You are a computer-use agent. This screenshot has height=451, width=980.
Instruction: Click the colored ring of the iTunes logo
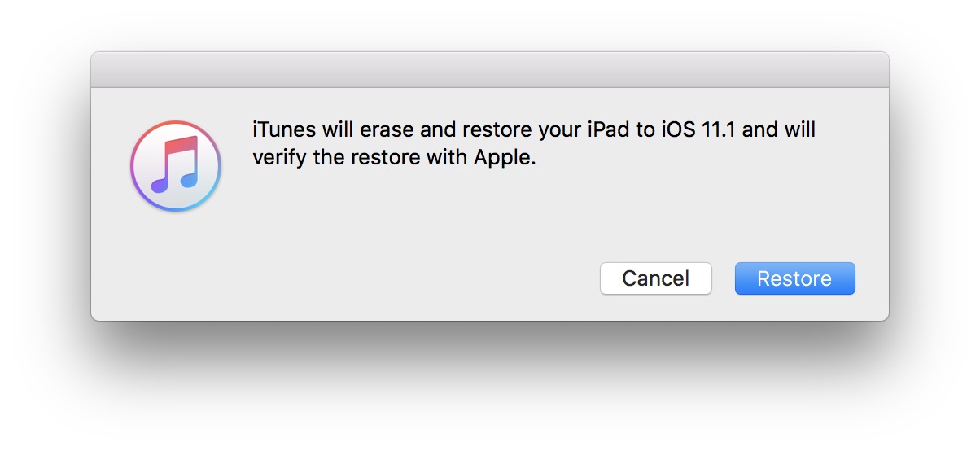pos(134,167)
